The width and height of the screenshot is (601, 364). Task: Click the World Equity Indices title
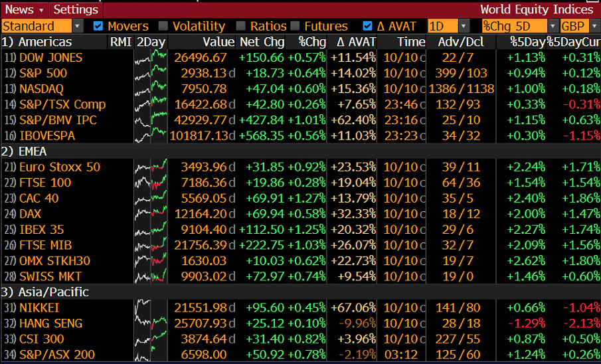coord(537,9)
